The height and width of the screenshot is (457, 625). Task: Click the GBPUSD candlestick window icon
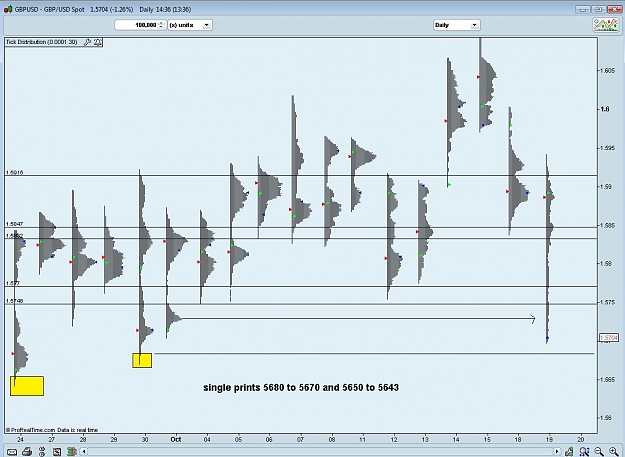8,9
